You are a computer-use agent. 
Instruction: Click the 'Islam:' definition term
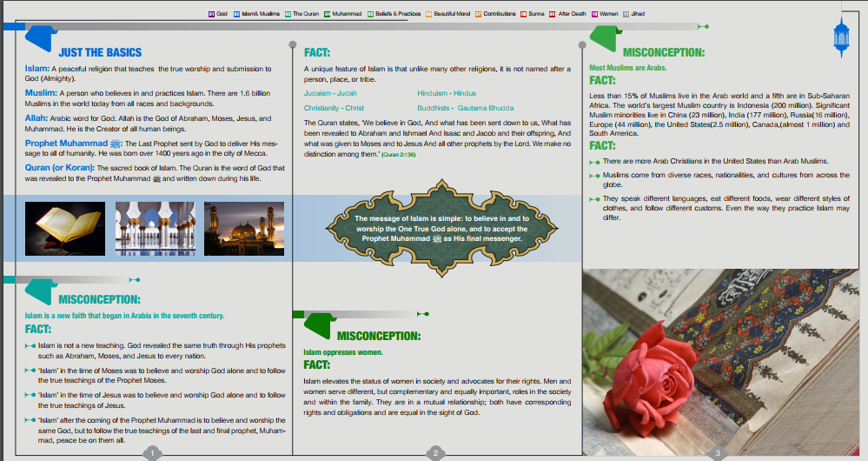37,68
